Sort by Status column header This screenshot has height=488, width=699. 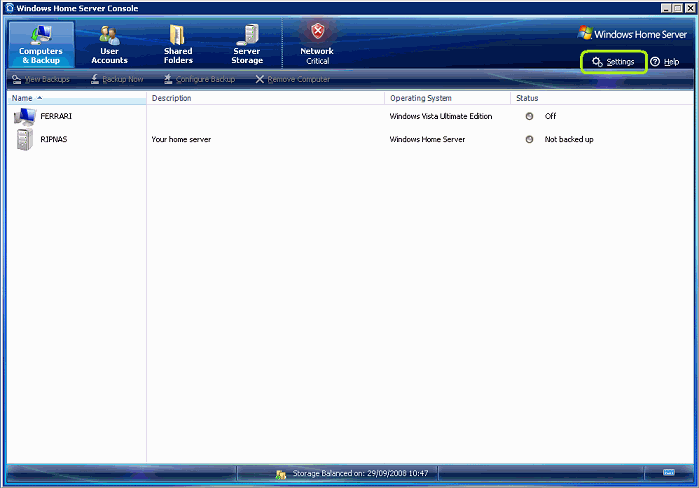pyautogui.click(x=602, y=98)
